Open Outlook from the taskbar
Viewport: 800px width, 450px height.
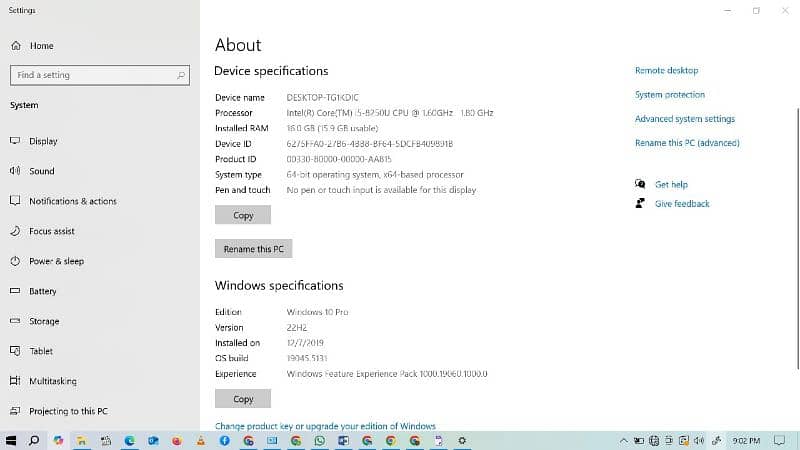pyautogui.click(x=154, y=440)
